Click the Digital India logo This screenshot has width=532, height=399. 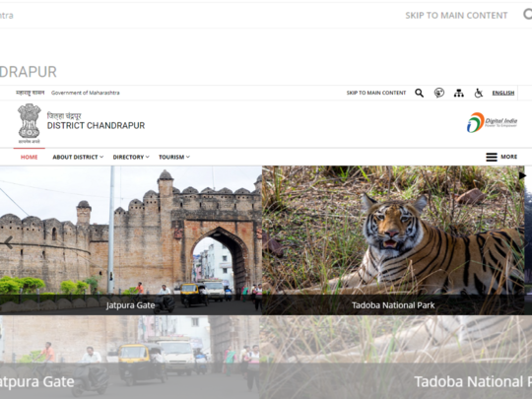[492, 122]
